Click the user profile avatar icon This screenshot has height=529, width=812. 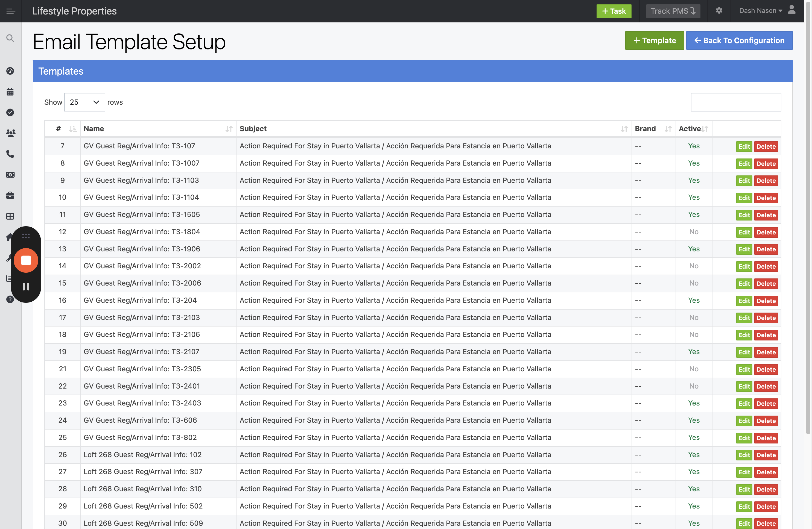(x=791, y=10)
